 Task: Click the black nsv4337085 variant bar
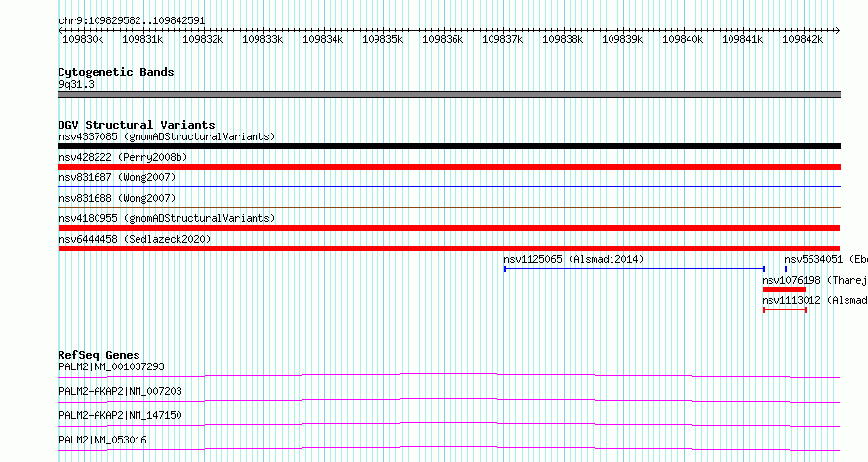click(x=449, y=146)
